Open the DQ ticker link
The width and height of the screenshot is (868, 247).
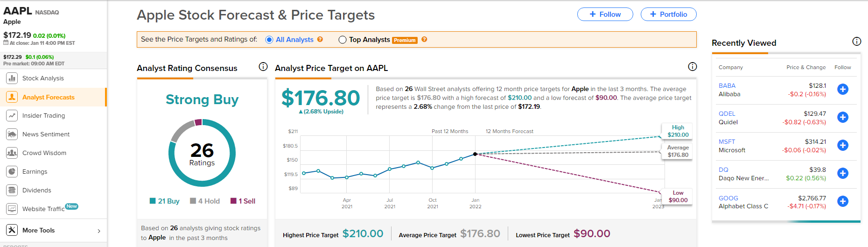click(723, 169)
